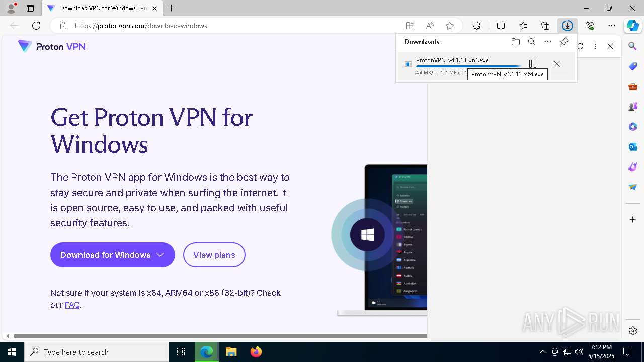Click ProtonVPN_v4.1.13_x64.exe file name

click(452, 60)
